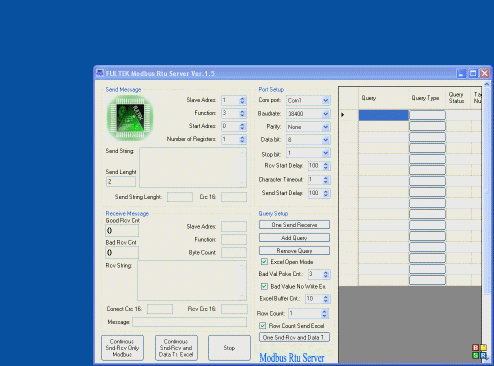Toggle Row Count Send Excel checkbox
This screenshot has width=494, height=366.
[263, 326]
